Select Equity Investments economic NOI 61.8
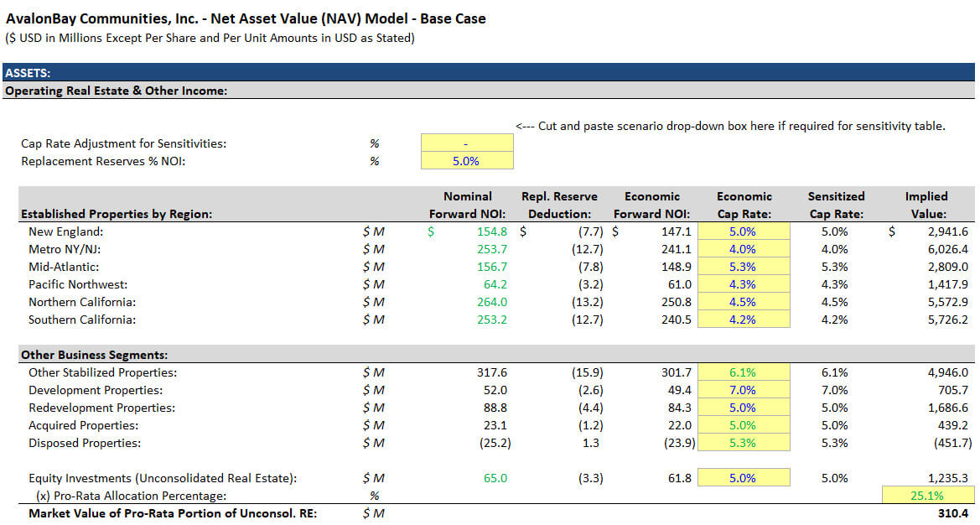The height and width of the screenshot is (525, 980). (x=680, y=477)
